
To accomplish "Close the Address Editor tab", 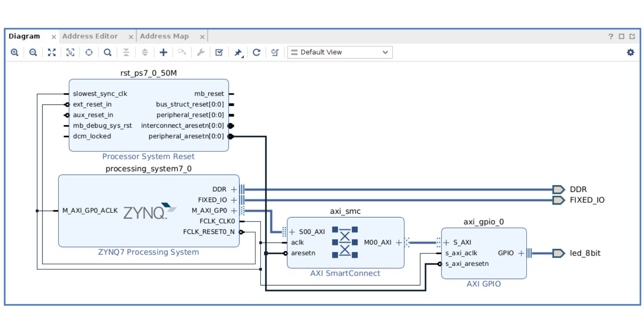I will coord(131,37).
